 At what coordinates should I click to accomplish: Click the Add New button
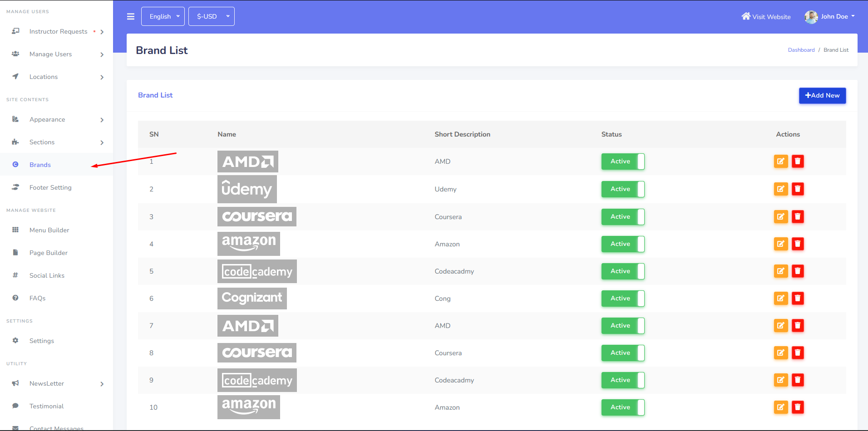point(822,95)
